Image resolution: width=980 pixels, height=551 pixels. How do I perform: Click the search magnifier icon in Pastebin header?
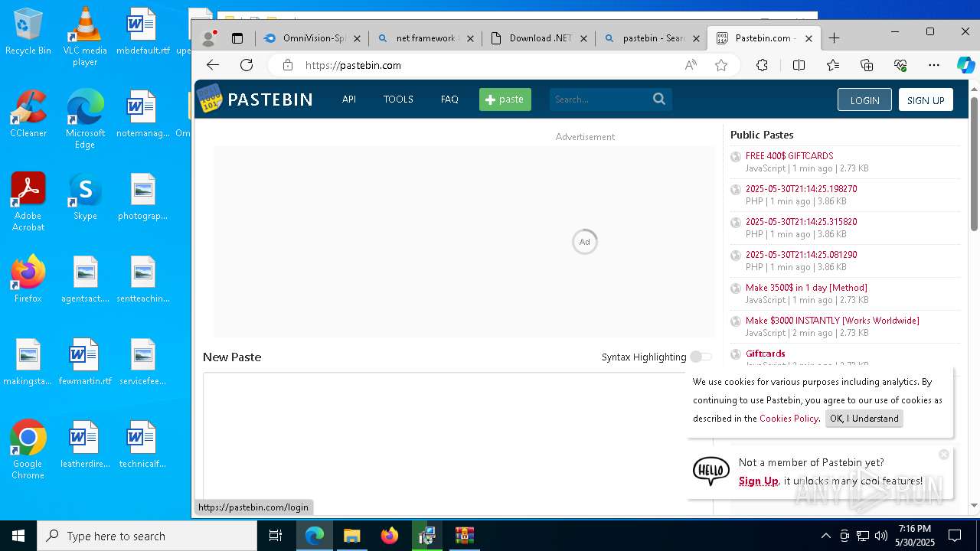click(659, 99)
